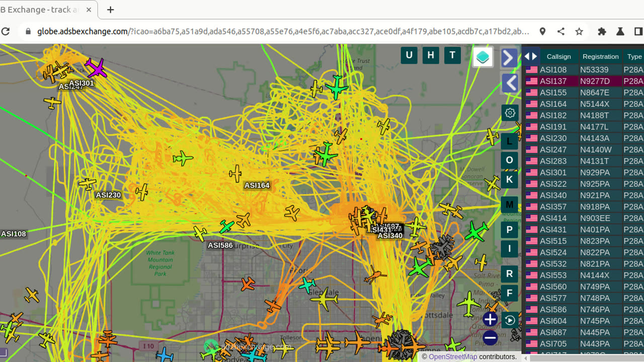Collapse sidebar with left chevron button
Viewport: 644px width, 362px height.
pos(511,82)
